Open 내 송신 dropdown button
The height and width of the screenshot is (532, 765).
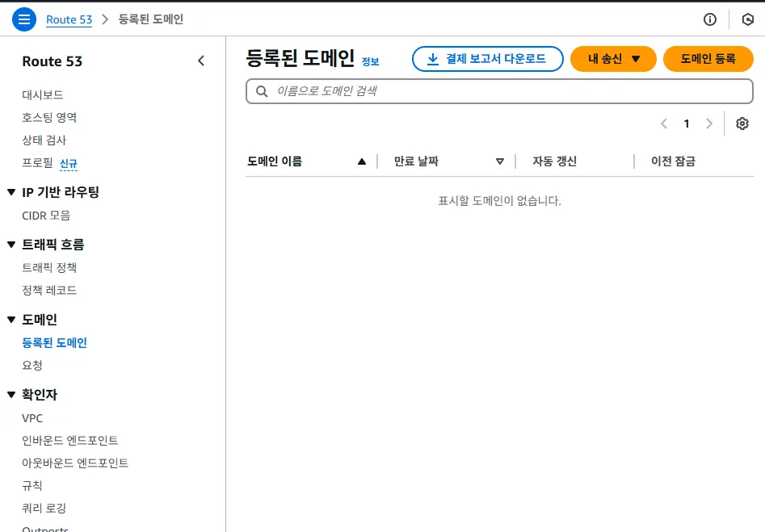click(x=613, y=59)
